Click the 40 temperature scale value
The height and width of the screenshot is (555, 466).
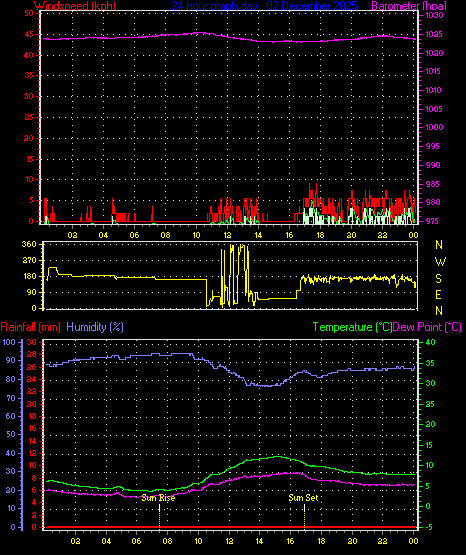pyautogui.click(x=430, y=342)
